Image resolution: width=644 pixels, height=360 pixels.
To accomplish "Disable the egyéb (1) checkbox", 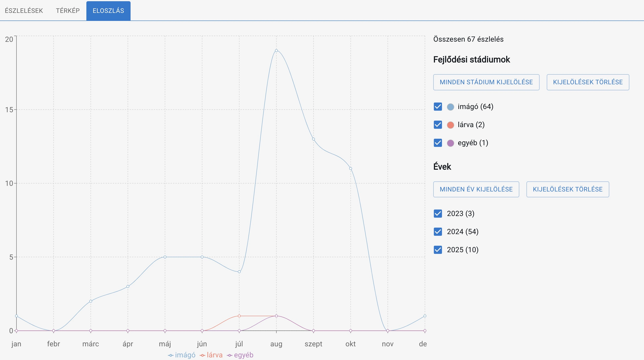I will tap(438, 143).
